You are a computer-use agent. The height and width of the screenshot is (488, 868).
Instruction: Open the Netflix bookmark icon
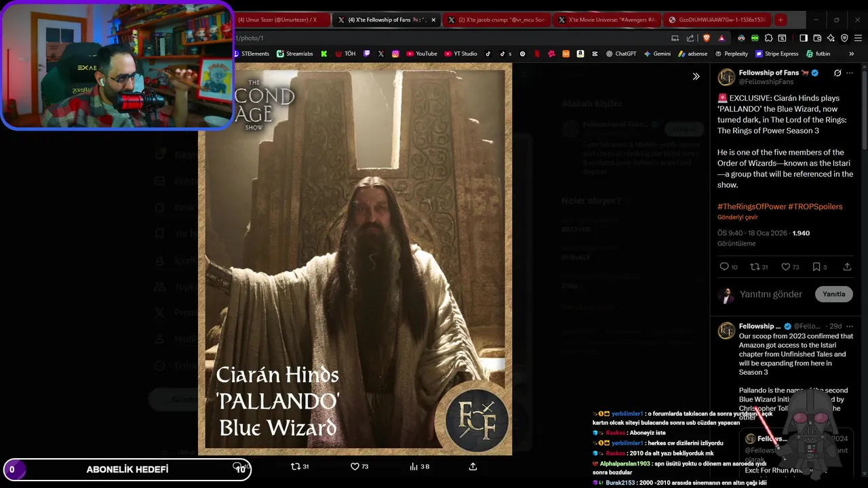(537, 54)
